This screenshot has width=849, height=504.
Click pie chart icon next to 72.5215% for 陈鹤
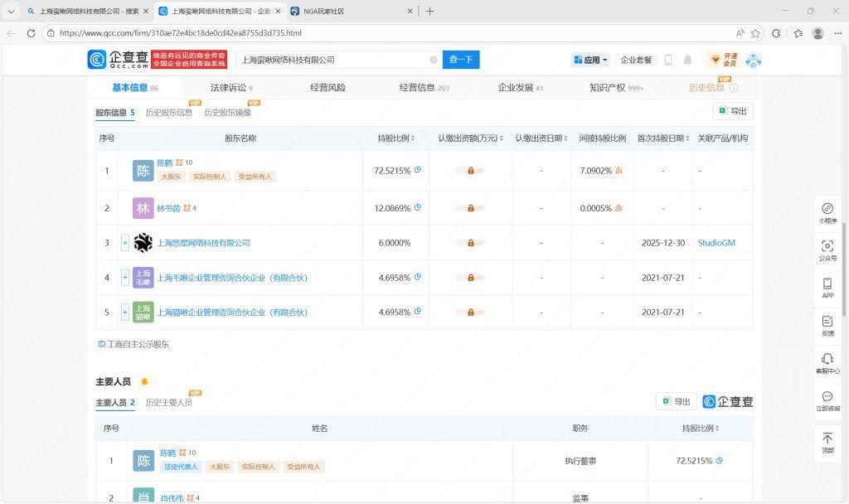[x=418, y=170]
